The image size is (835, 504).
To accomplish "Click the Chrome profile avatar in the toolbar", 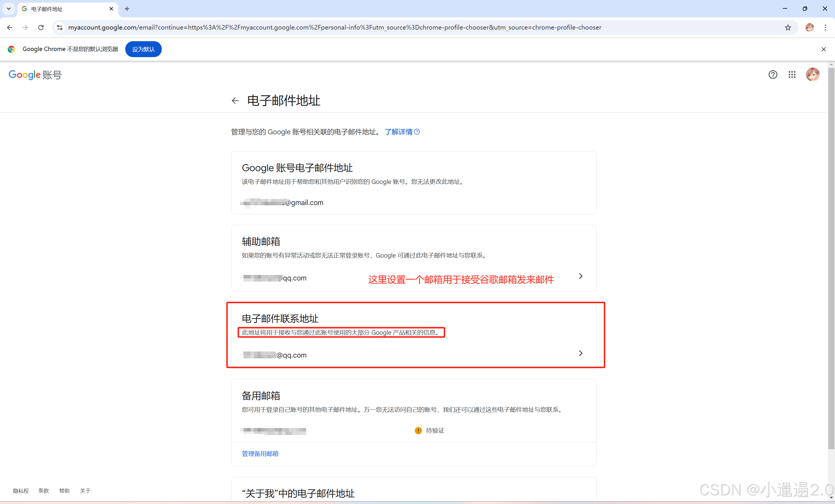I will pos(809,28).
